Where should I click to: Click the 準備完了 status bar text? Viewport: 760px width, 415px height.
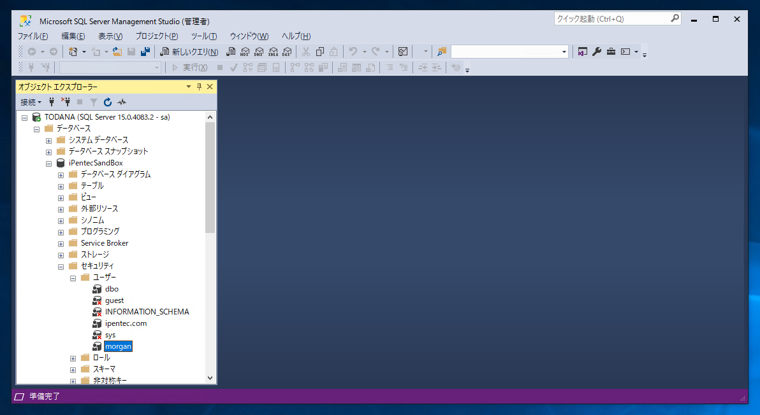click(45, 396)
